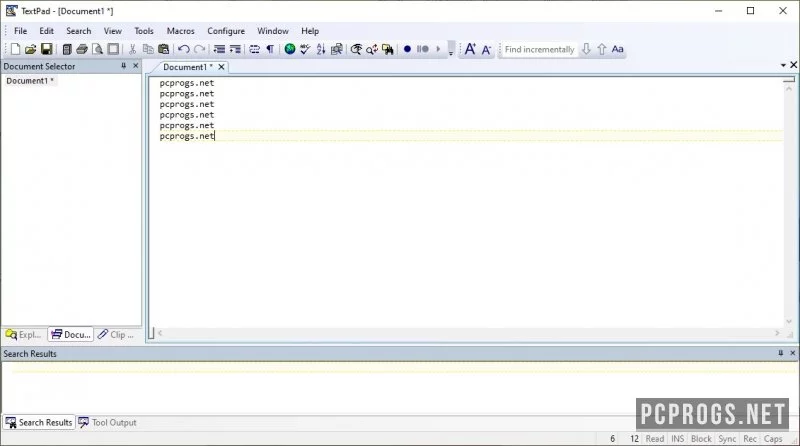This screenshot has width=800, height=446.
Task: Click the outdent (unindent) lines icon
Action: coord(219,49)
